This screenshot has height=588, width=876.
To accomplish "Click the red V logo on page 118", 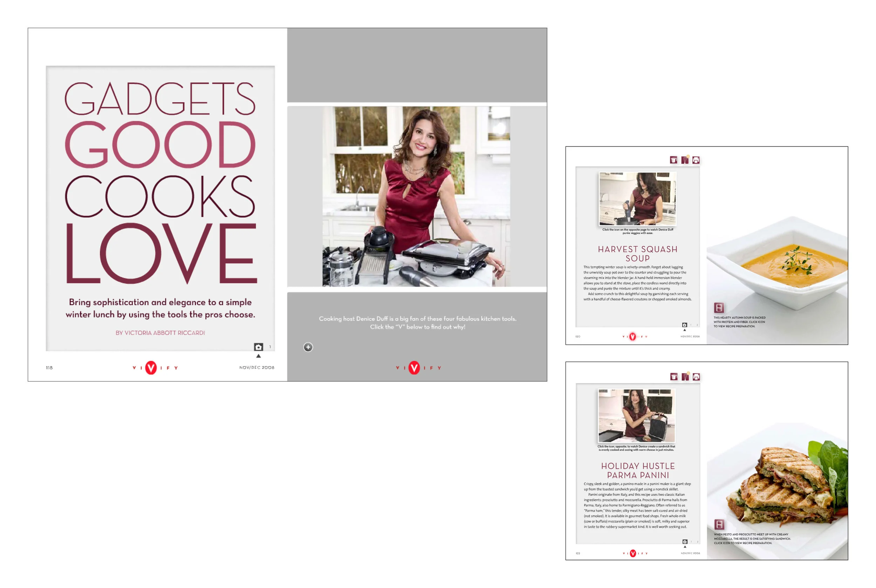I will (151, 368).
